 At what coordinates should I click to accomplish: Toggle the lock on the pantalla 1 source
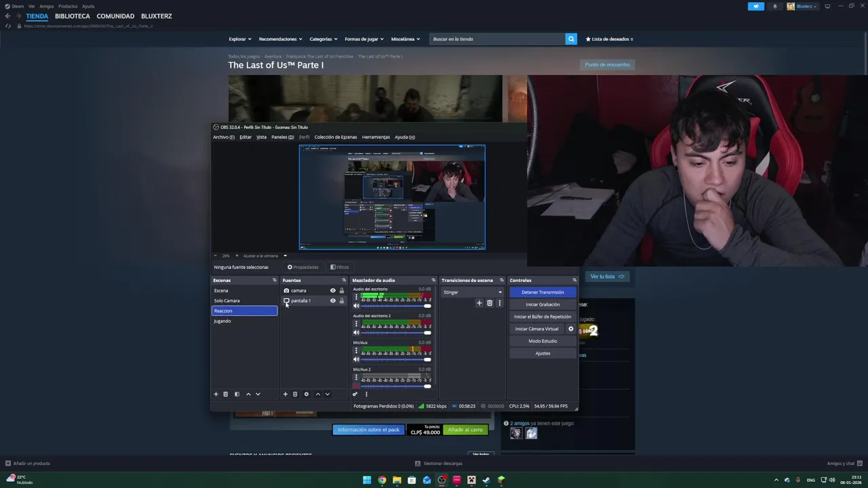pyautogui.click(x=342, y=301)
